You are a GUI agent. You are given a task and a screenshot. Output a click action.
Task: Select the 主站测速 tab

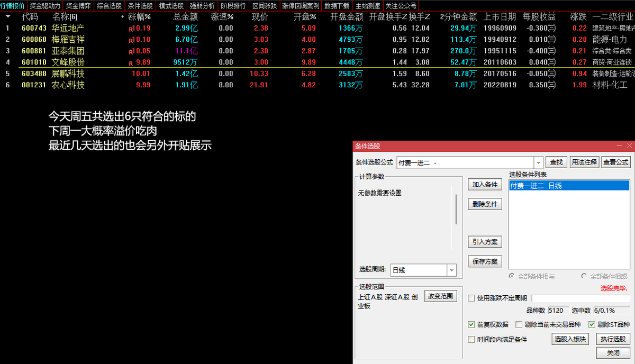pos(368,6)
